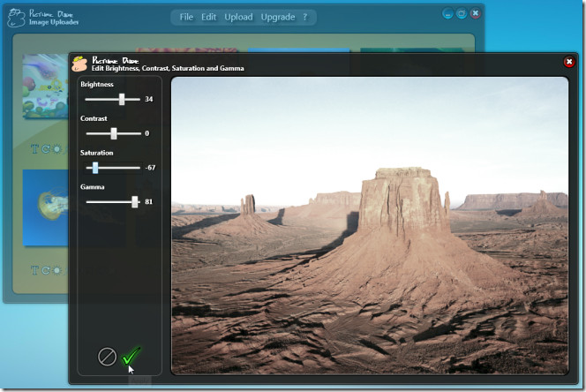Click the Gamma label

point(93,187)
